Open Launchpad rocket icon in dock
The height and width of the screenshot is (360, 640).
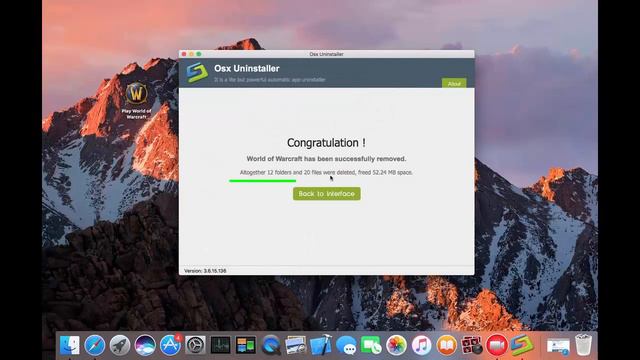pyautogui.click(x=120, y=345)
